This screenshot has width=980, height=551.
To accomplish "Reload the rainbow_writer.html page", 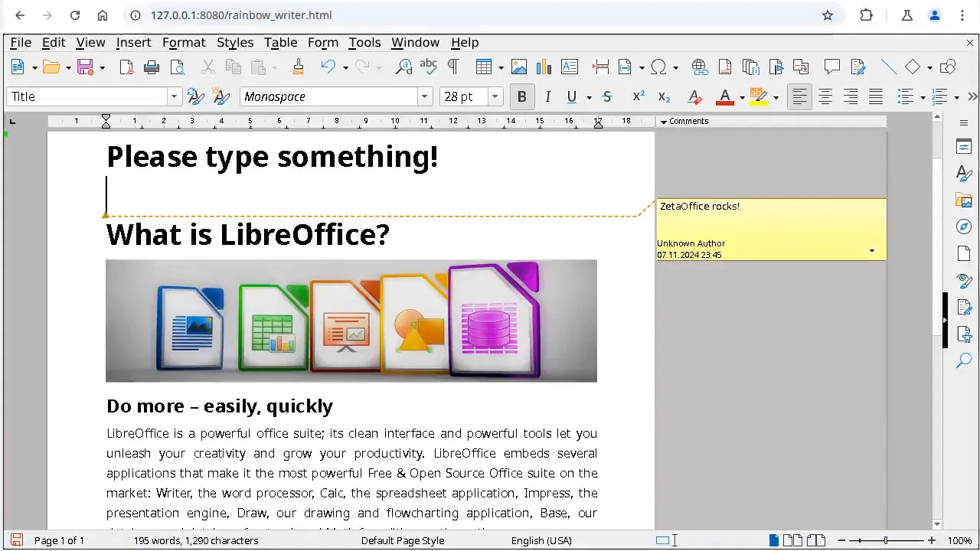I will tap(75, 15).
